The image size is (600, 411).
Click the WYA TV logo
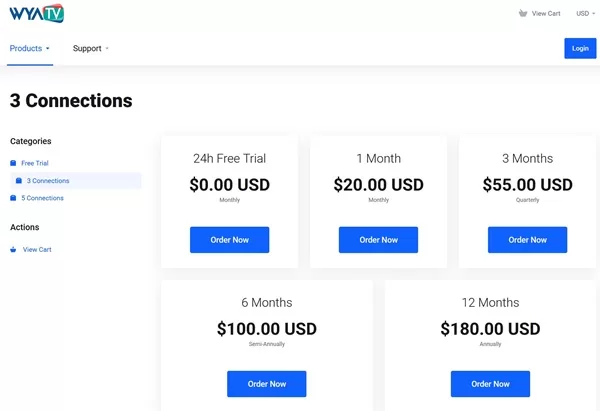(37, 13)
